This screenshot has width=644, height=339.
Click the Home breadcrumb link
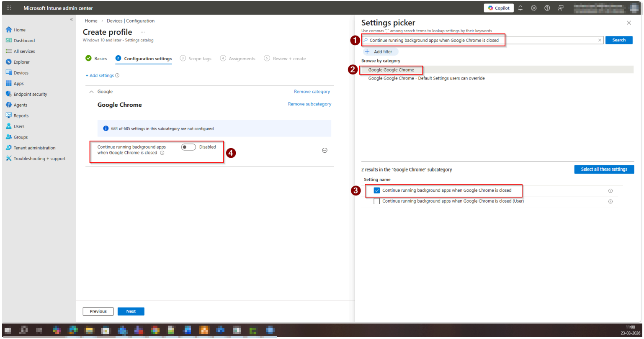click(x=91, y=21)
